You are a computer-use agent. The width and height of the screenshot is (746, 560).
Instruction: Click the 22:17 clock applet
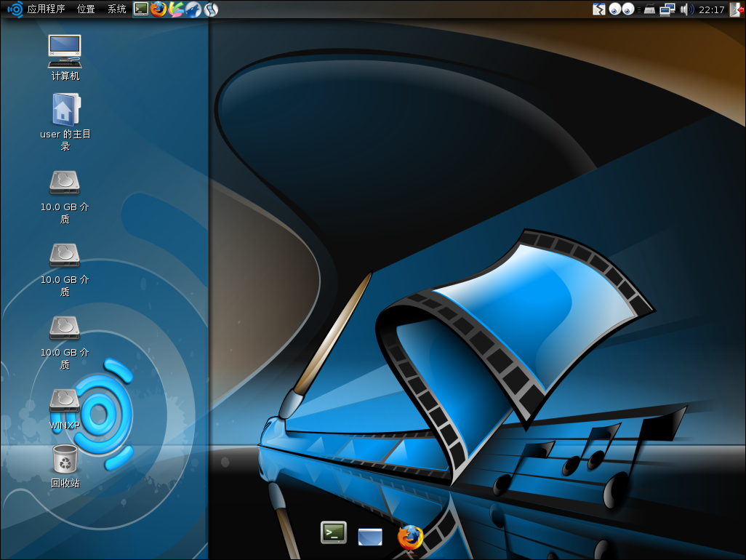pyautogui.click(x=711, y=9)
